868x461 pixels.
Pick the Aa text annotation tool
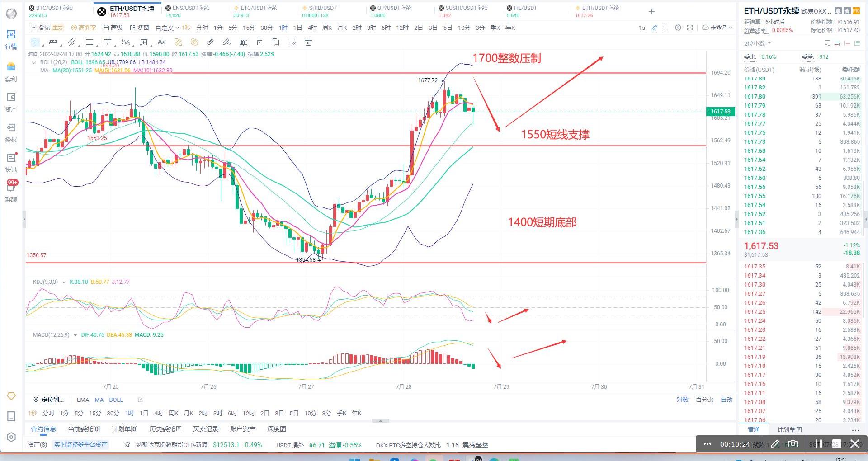(x=161, y=42)
